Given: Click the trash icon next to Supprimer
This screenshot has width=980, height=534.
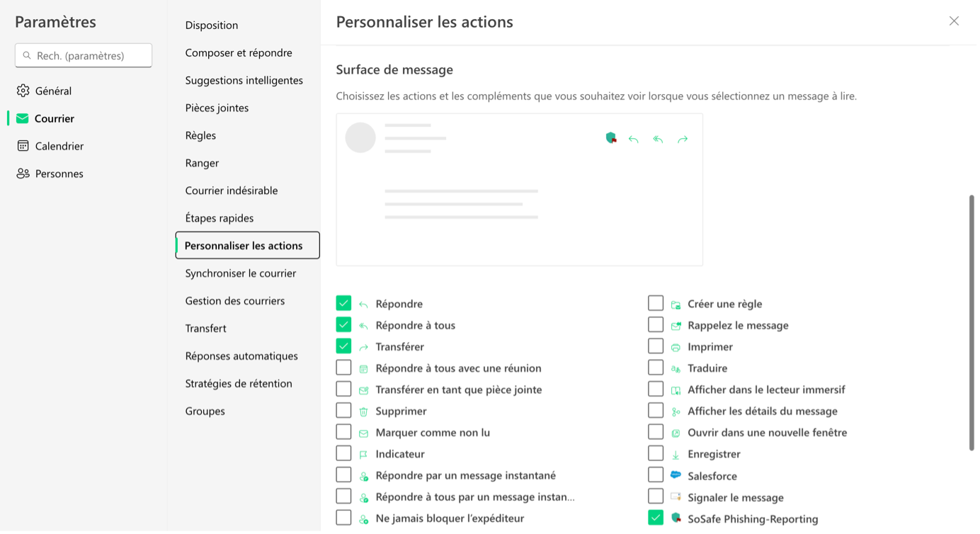Looking at the screenshot, I should tap(363, 411).
